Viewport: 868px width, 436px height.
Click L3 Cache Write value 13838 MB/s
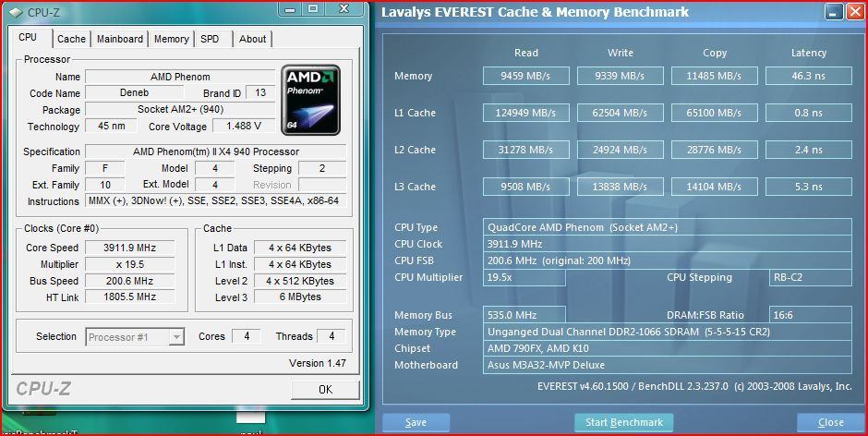[x=620, y=187]
